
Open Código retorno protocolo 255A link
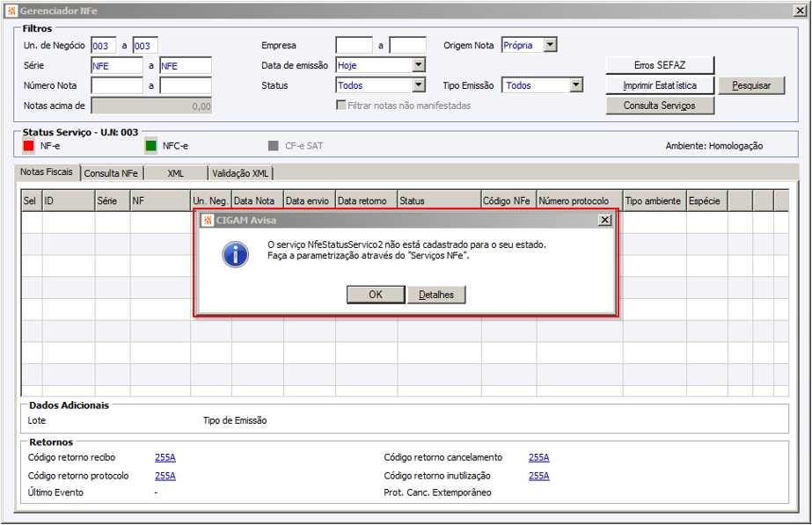point(165,476)
